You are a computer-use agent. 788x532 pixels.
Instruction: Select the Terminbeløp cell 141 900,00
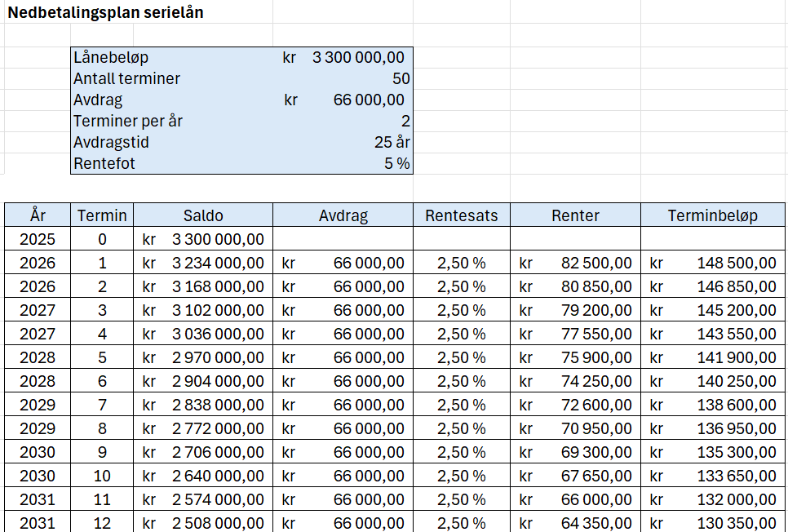coord(713,357)
